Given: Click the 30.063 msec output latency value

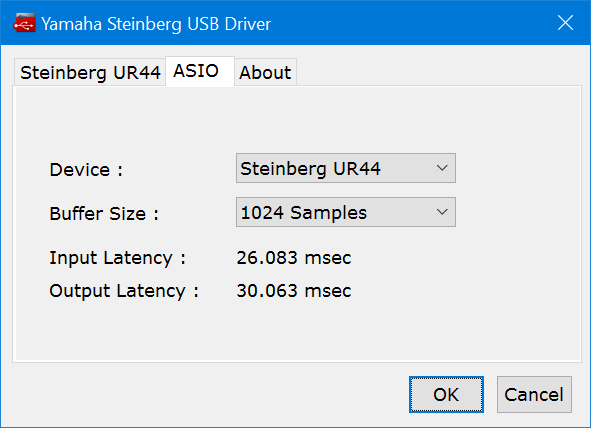Looking at the screenshot, I should coord(294,291).
